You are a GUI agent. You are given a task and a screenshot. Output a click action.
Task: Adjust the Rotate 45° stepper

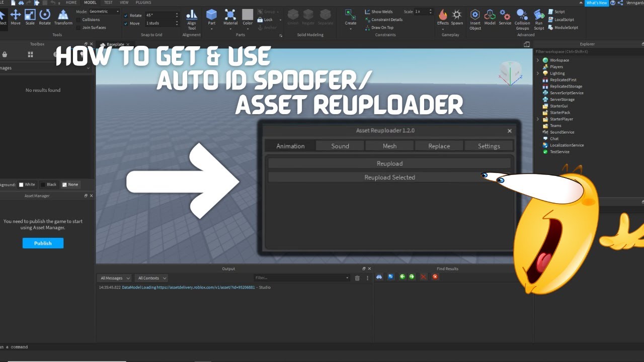click(177, 16)
